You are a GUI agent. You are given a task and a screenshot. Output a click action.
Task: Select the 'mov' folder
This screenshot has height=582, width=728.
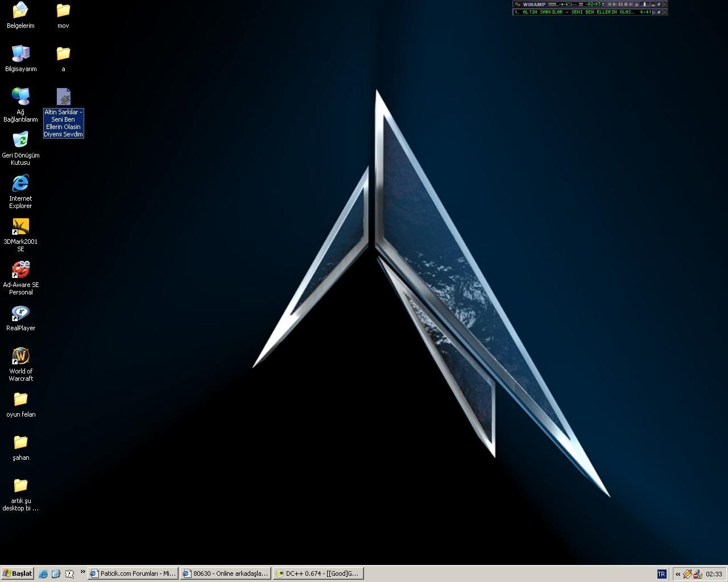pyautogui.click(x=63, y=15)
